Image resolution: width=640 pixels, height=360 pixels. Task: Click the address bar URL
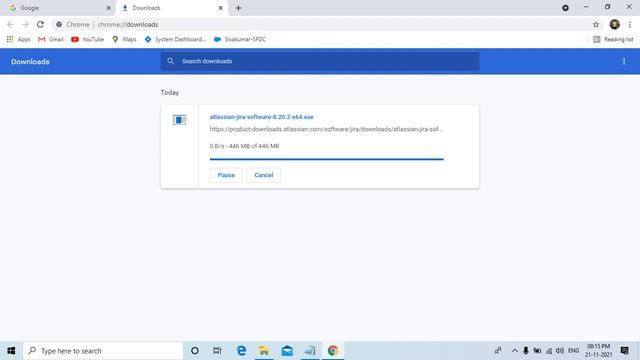[128, 24]
